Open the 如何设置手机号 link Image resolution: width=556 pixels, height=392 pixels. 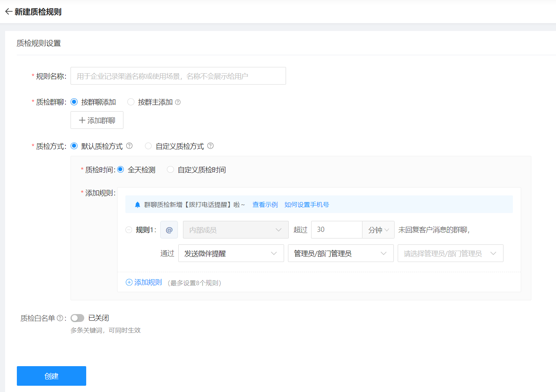(307, 204)
